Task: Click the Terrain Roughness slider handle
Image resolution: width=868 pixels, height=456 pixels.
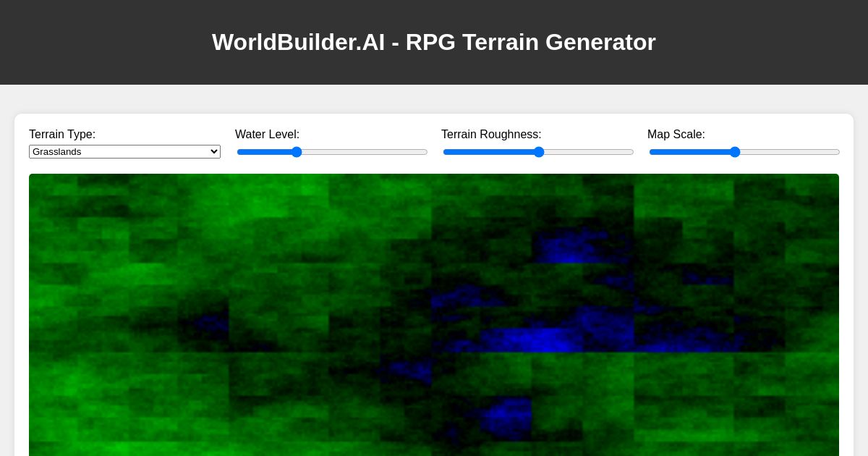Action: tap(538, 152)
